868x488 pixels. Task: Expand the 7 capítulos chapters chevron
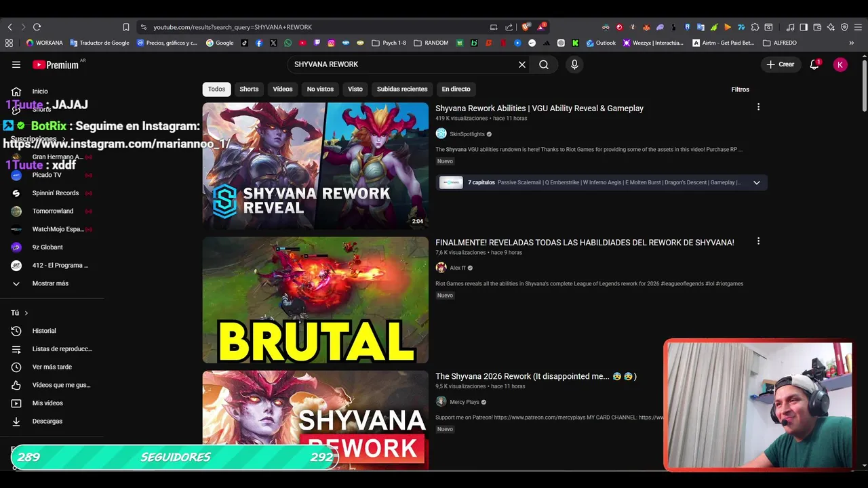point(756,182)
